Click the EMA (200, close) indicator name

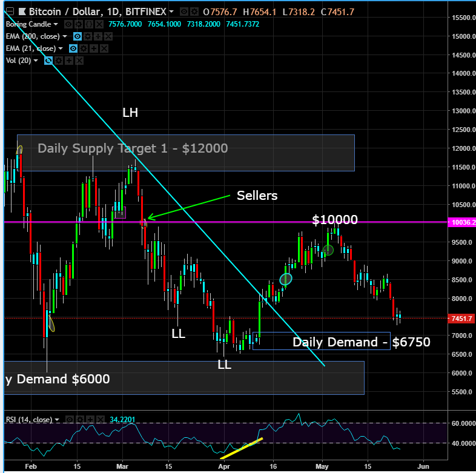tap(33, 36)
